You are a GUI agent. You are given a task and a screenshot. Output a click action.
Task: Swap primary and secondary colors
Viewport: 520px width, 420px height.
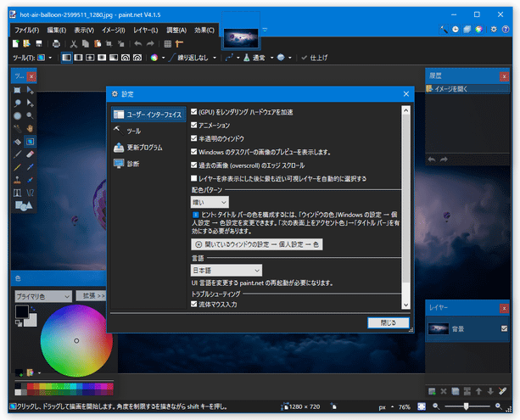[33, 309]
